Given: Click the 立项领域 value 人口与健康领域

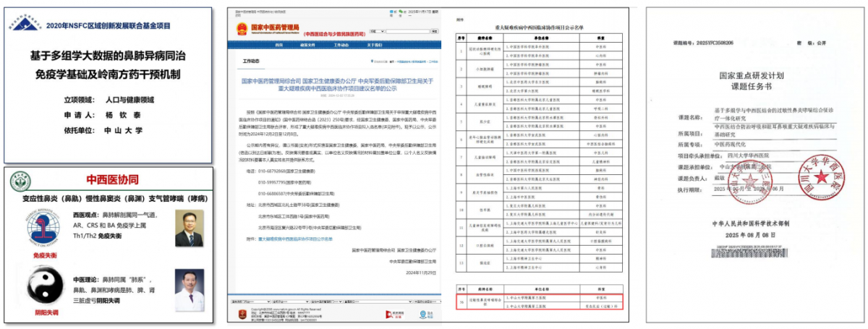Looking at the screenshot, I should tap(129, 101).
